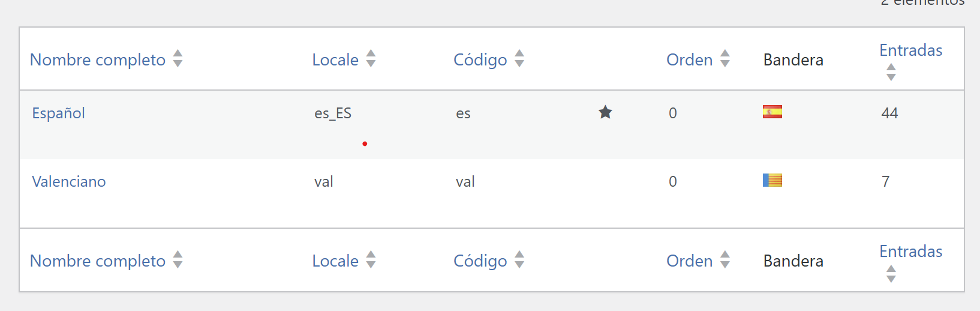Click sort arrows beside top Nombre completo

coord(178,59)
